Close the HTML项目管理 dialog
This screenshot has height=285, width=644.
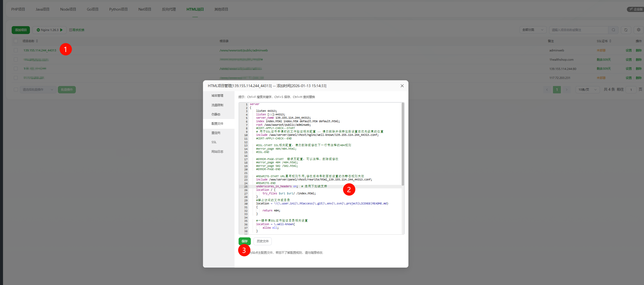tap(402, 86)
